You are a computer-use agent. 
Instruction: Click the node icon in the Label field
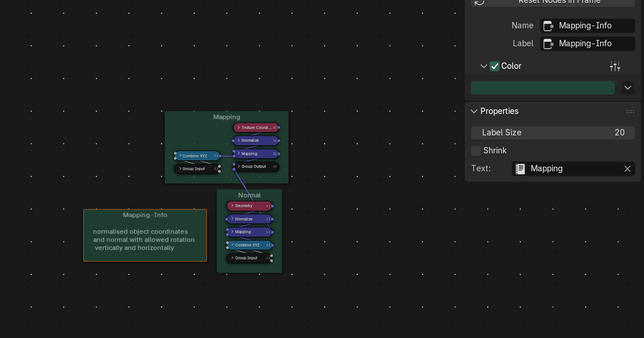(x=548, y=43)
